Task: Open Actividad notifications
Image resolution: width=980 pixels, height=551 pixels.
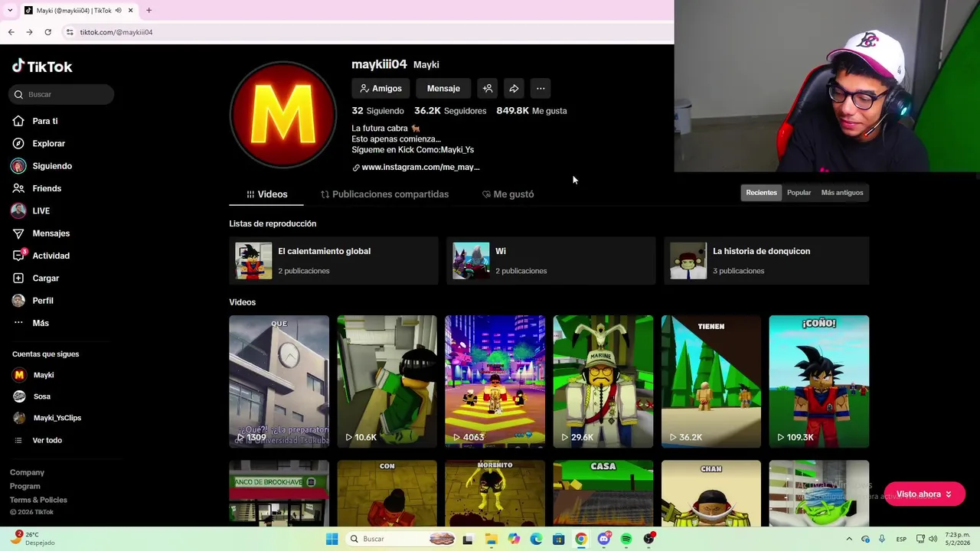Action: pos(51,256)
